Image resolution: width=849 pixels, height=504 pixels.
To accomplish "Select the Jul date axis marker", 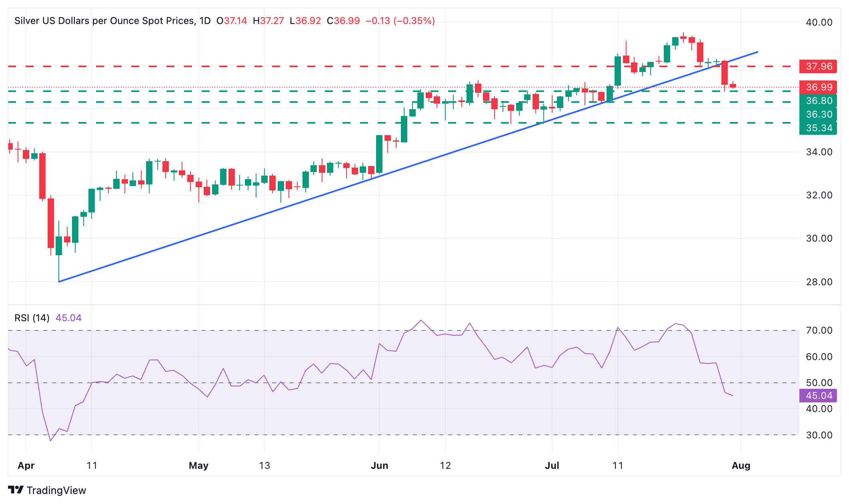I will pyautogui.click(x=552, y=466).
